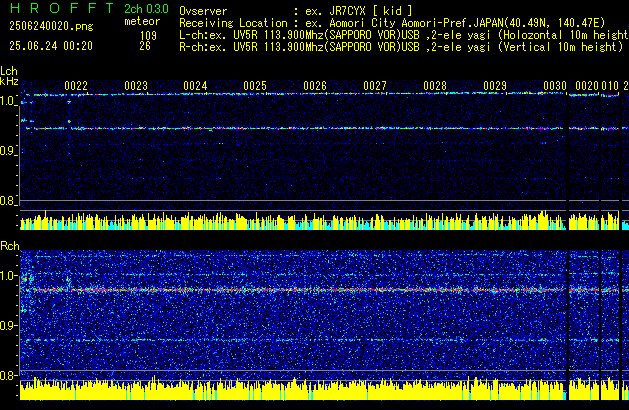The image size is (629, 410).
Task: Click the 1.0 tick on Lch axis
Action: [8, 101]
